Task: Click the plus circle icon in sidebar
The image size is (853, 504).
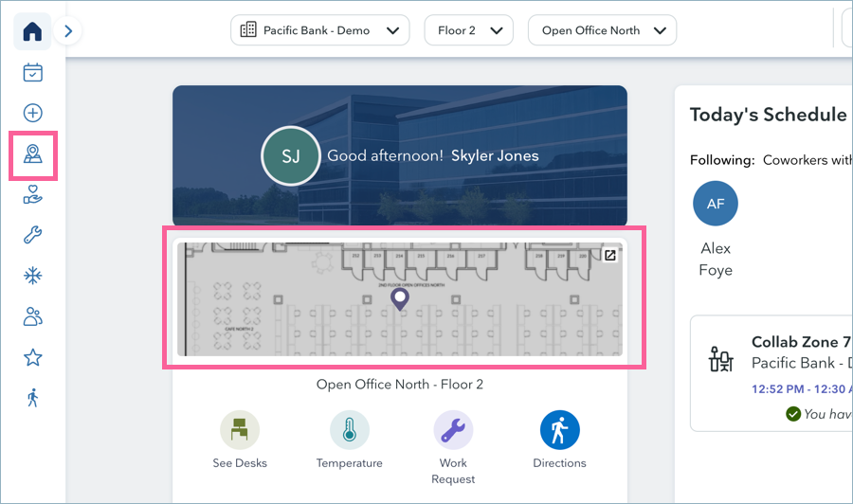Action: [x=32, y=113]
